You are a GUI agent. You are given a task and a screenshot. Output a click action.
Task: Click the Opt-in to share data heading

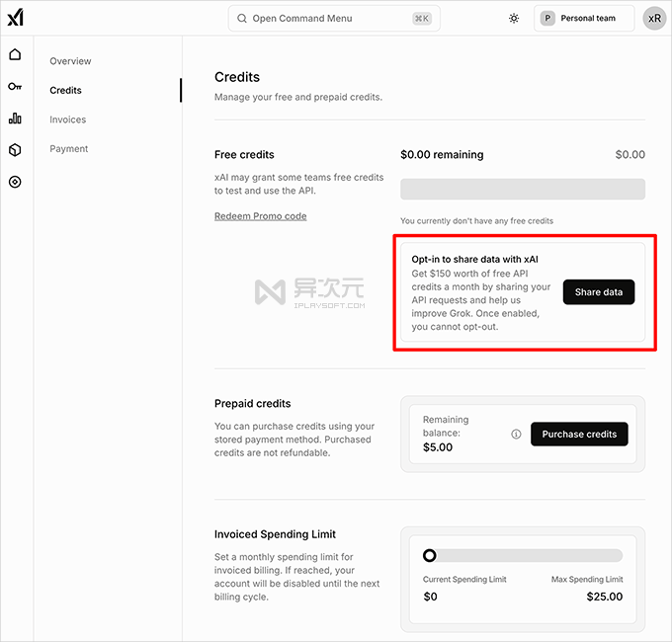[475, 259]
